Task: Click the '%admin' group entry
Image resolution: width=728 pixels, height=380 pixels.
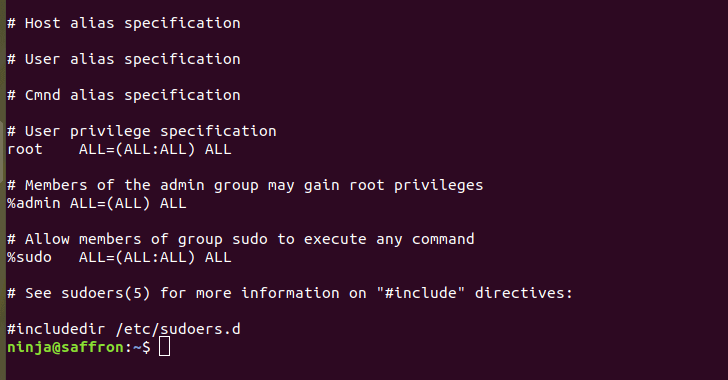Action: pos(33,203)
